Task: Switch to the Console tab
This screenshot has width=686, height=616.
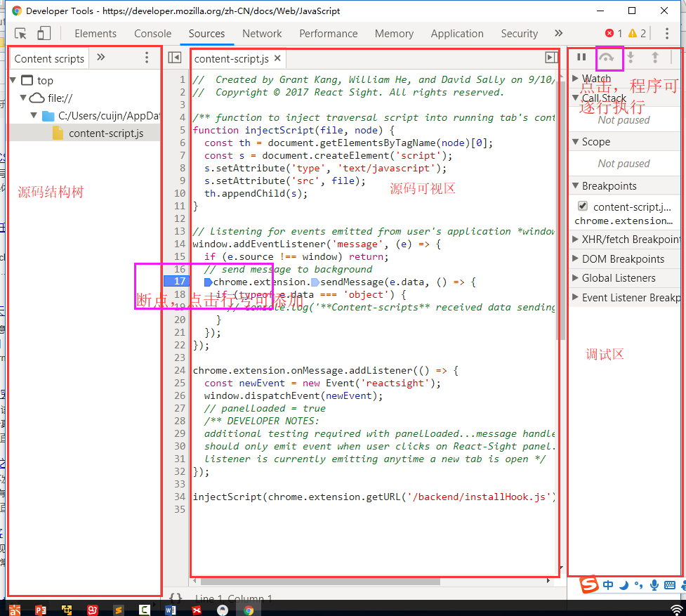Action: (x=152, y=34)
